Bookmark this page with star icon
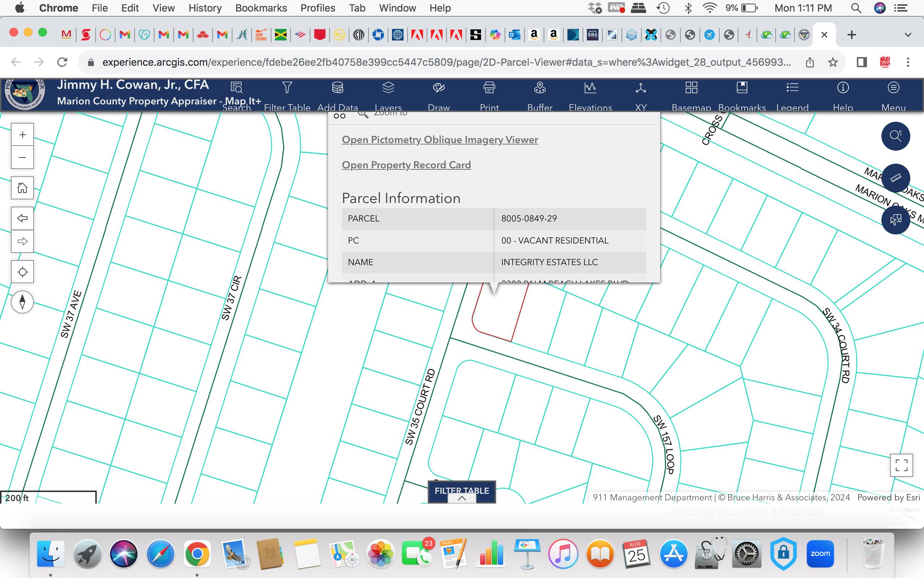The height and width of the screenshot is (578, 924). (833, 62)
